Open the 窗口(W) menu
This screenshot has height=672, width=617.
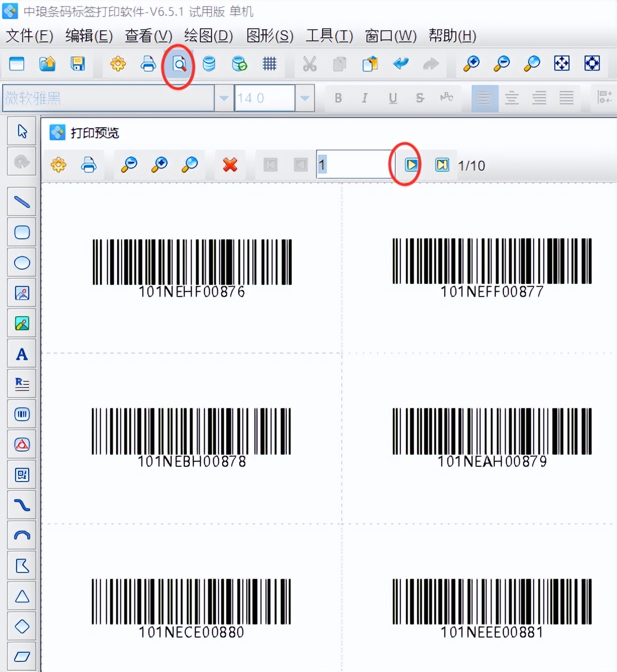(391, 36)
